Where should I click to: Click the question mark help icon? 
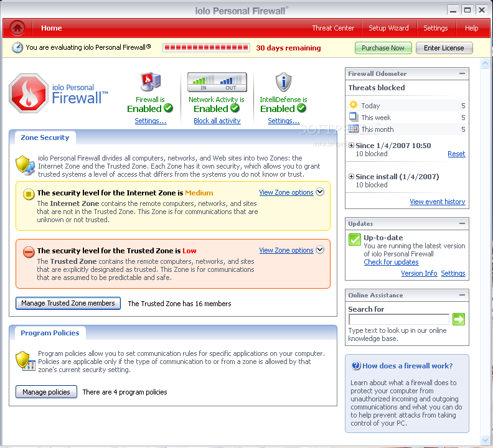pos(356,366)
